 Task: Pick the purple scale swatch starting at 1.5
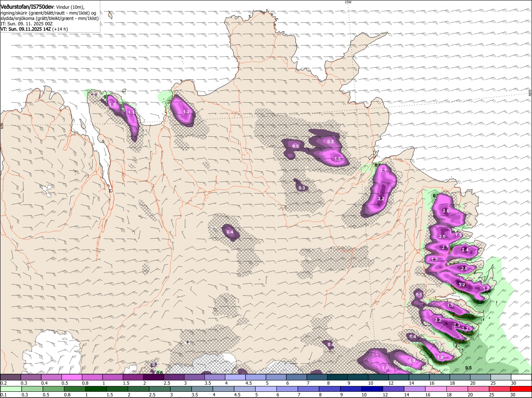pyautogui.click(x=133, y=377)
